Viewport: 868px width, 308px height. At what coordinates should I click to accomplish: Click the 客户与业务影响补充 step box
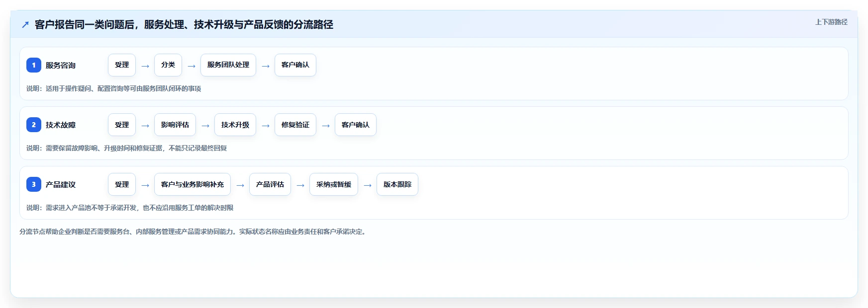(x=193, y=184)
